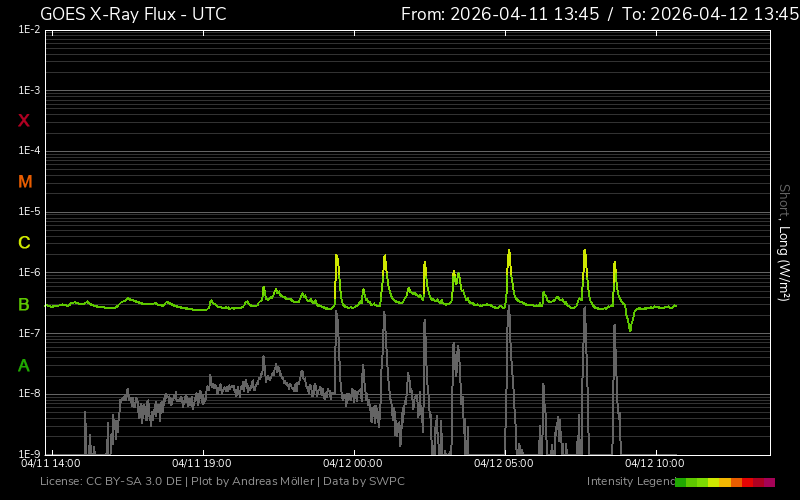Select the 04/11 19:00 time axis label
Image resolution: width=800 pixels, height=500 pixels.
(202, 464)
